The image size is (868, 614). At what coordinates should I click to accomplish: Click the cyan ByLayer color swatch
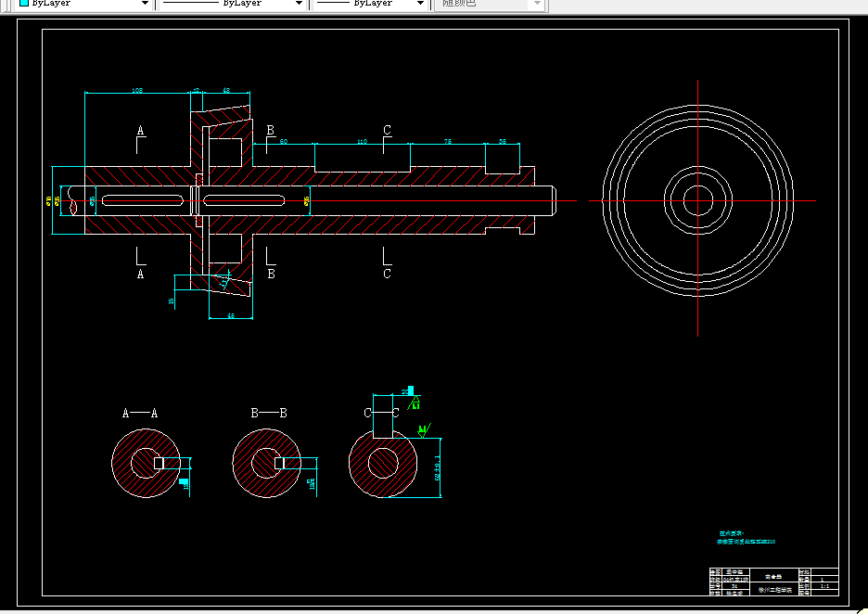pyautogui.click(x=24, y=3)
